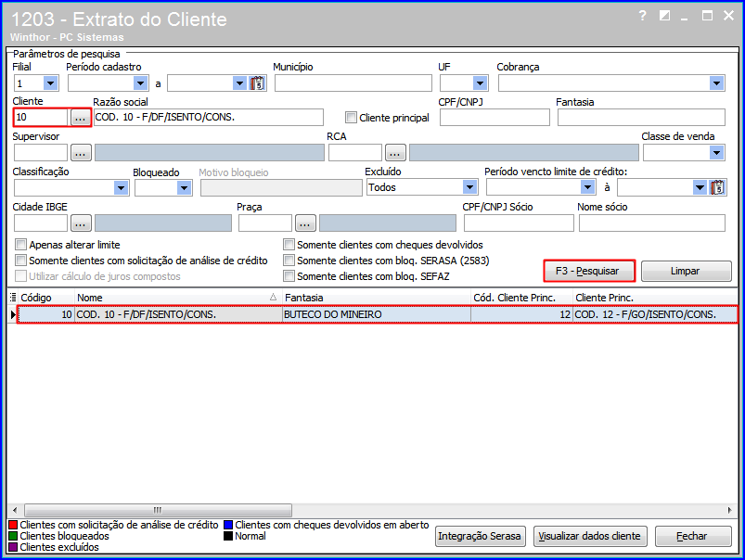Open Período cadastro end date dropdown
Image resolution: width=745 pixels, height=560 pixels.
(x=240, y=83)
